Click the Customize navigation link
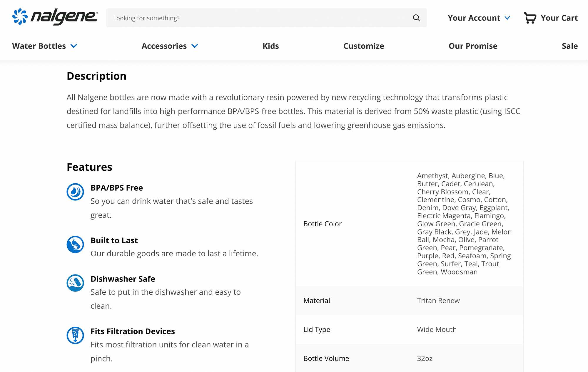Viewport: 588px width, 372px height. click(x=363, y=46)
